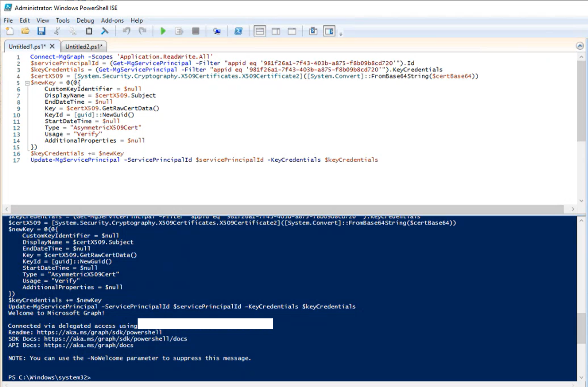Collapse the $newKey code block
This screenshot has width=588, height=387.
point(27,83)
